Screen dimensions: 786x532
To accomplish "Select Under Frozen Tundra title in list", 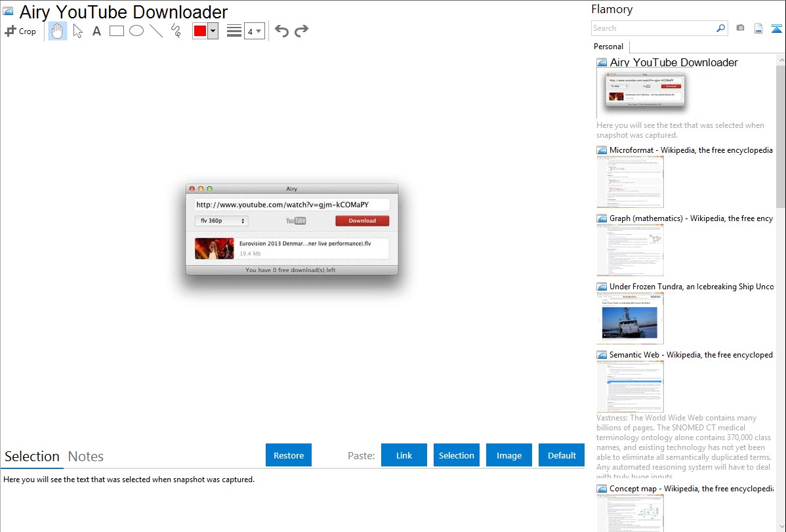I will pos(692,286).
